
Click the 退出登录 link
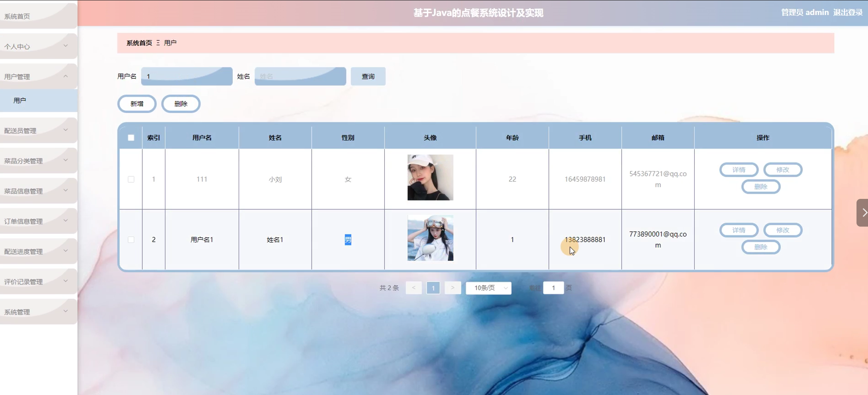coord(848,12)
